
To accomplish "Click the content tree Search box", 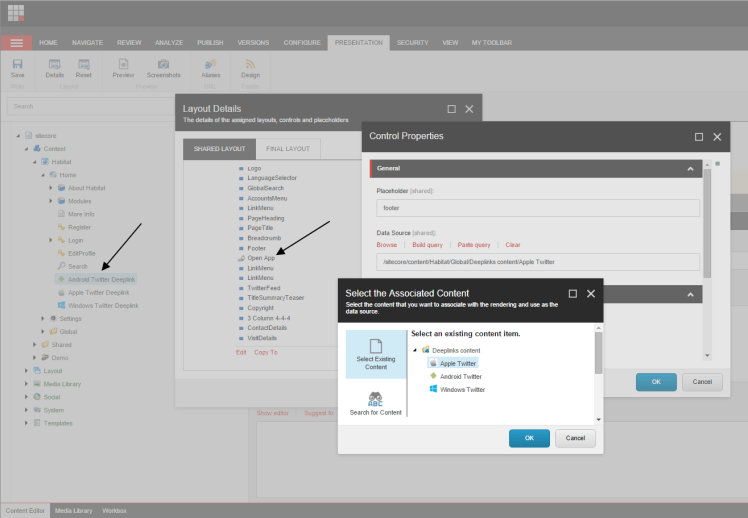I will pyautogui.click(x=91, y=106).
